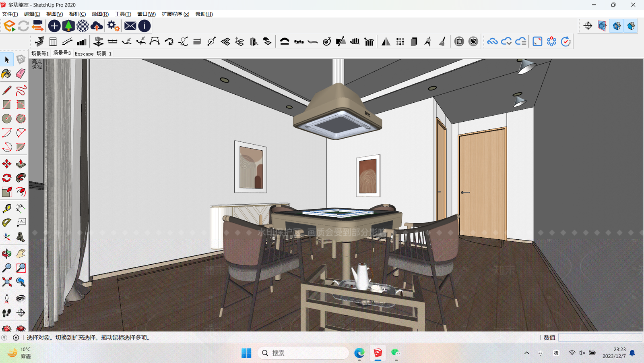The width and height of the screenshot is (644, 363).
Task: Start Enscape render button
Action: pos(9,26)
